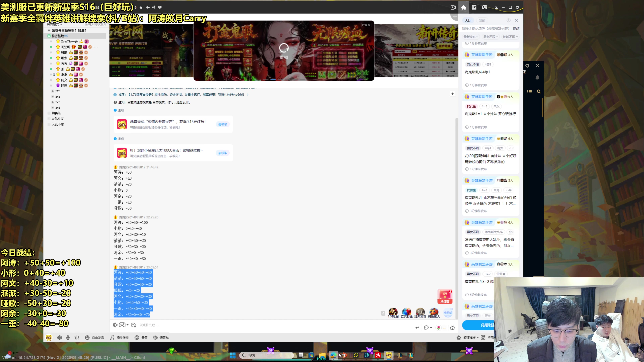Screen dimensions: 644x362
Task: Open the audio mixer settings icon
Action: (x=77, y=338)
